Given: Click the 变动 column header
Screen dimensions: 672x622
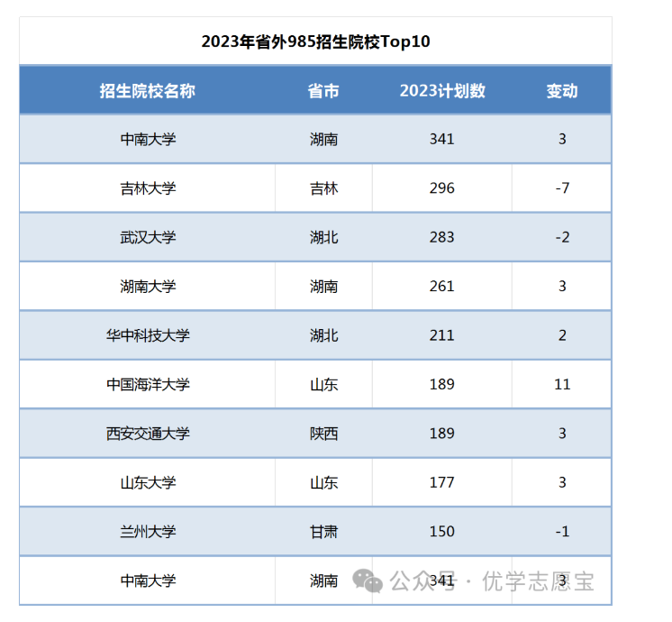Looking at the screenshot, I should pos(562,91).
